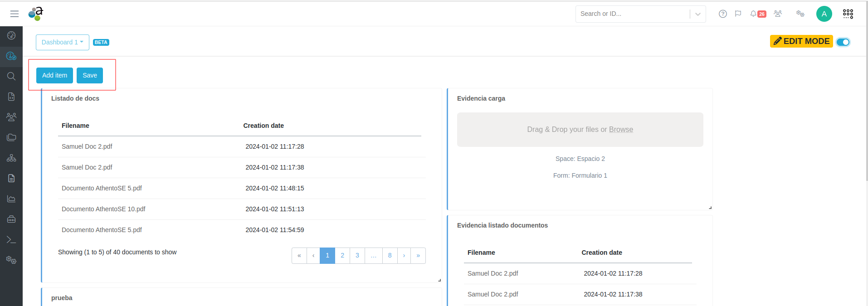Click the terminal console sidebar icon
The image size is (868, 306).
click(x=11, y=240)
